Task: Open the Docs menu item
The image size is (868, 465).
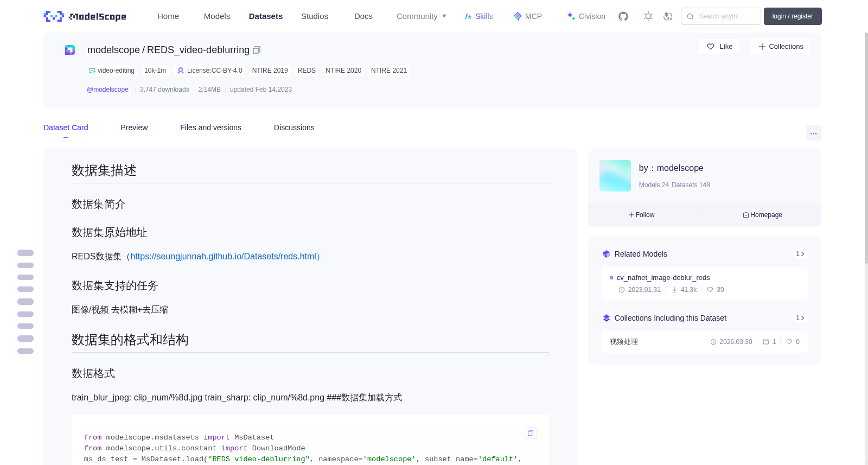Action: coord(363,16)
